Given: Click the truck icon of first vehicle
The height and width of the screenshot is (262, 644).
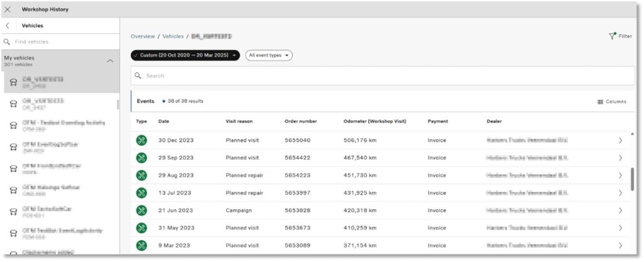Looking at the screenshot, I should pos(13,82).
